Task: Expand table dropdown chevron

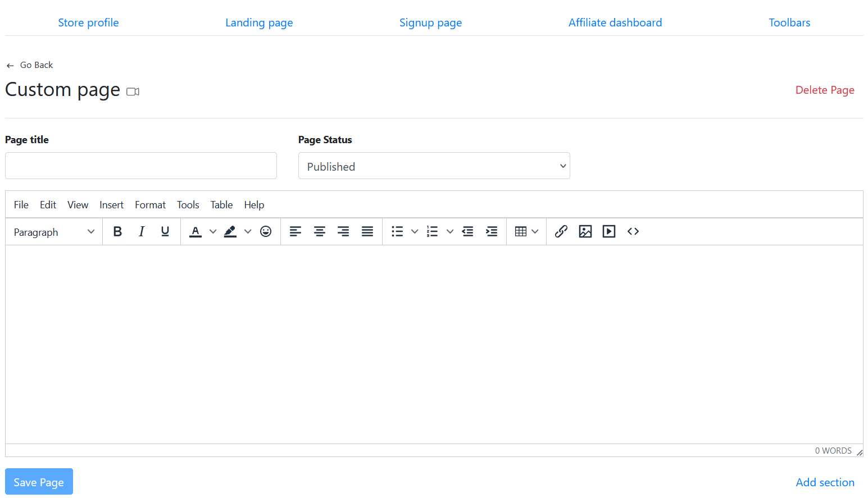Action: pyautogui.click(x=535, y=231)
